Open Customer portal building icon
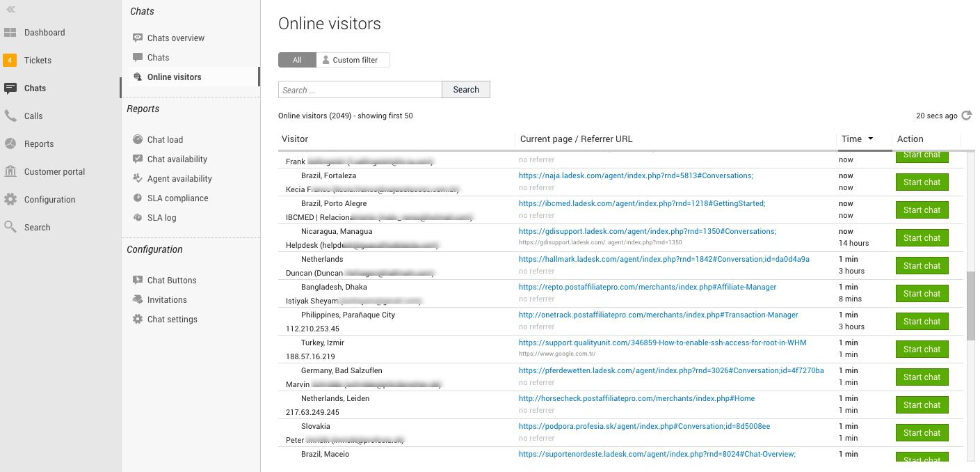 (10, 172)
